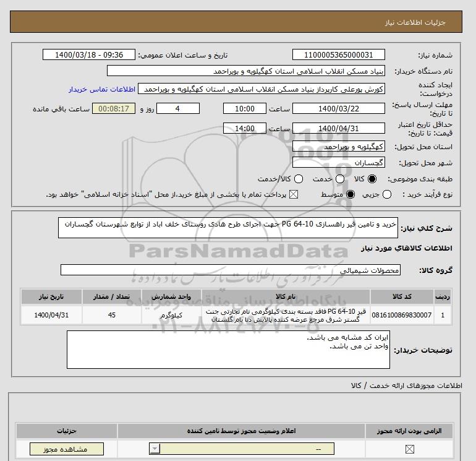Image resolution: width=476 pixels, height=461 pixels.
Task: Click the نام کالا column header
Action: click(286, 296)
